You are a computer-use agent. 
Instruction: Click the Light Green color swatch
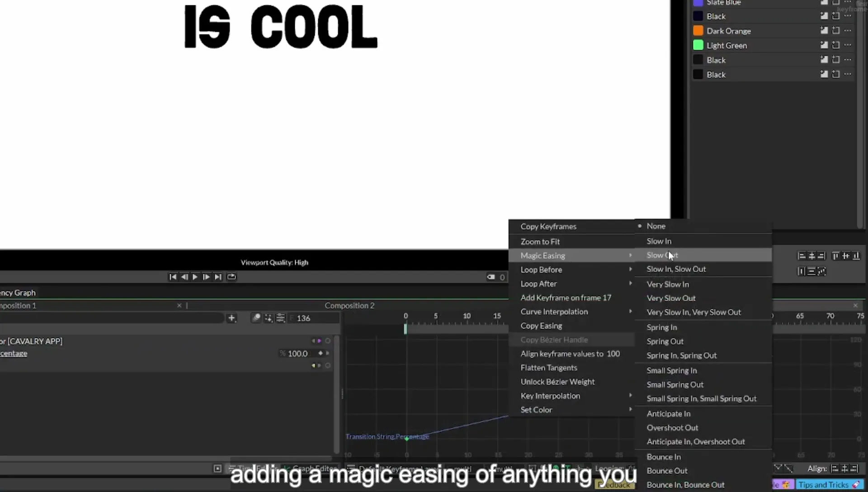[x=698, y=45]
